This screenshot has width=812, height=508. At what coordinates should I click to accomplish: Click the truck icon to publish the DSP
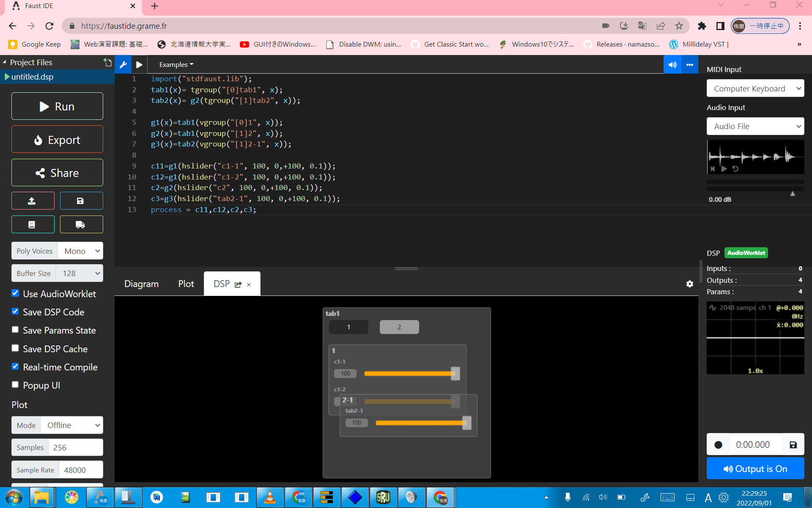[81, 224]
